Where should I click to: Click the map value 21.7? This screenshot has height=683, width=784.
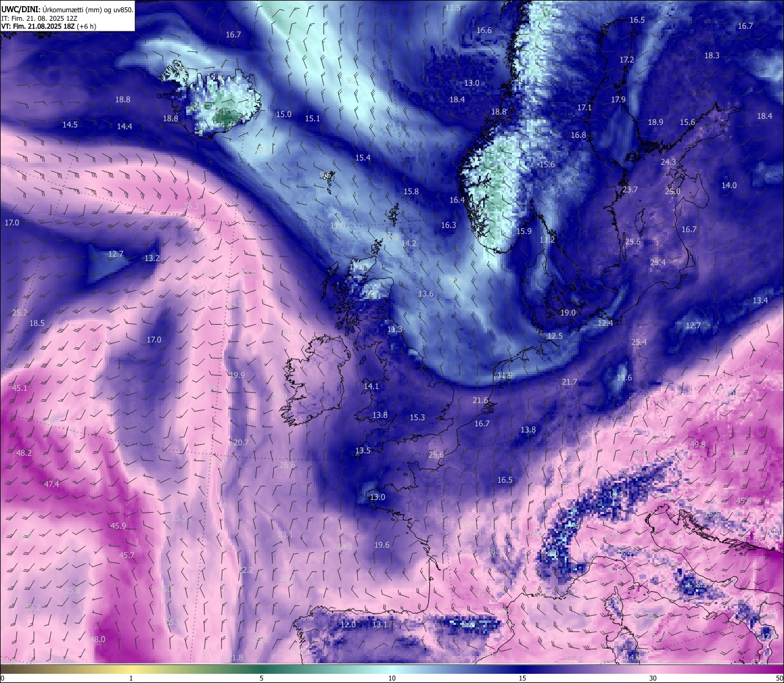point(569,382)
